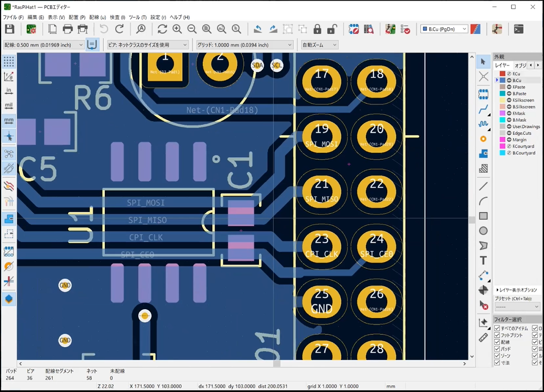Open the track width 0.500 mm selector

[44, 45]
